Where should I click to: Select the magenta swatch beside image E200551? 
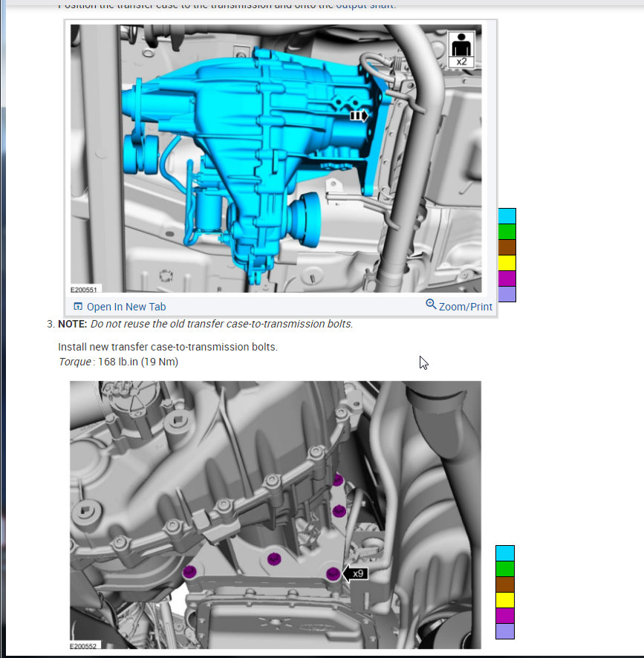click(x=507, y=278)
